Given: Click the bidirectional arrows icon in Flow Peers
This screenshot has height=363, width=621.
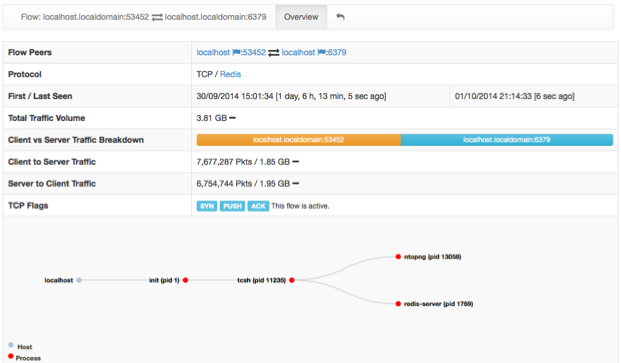Looking at the screenshot, I should (x=273, y=53).
